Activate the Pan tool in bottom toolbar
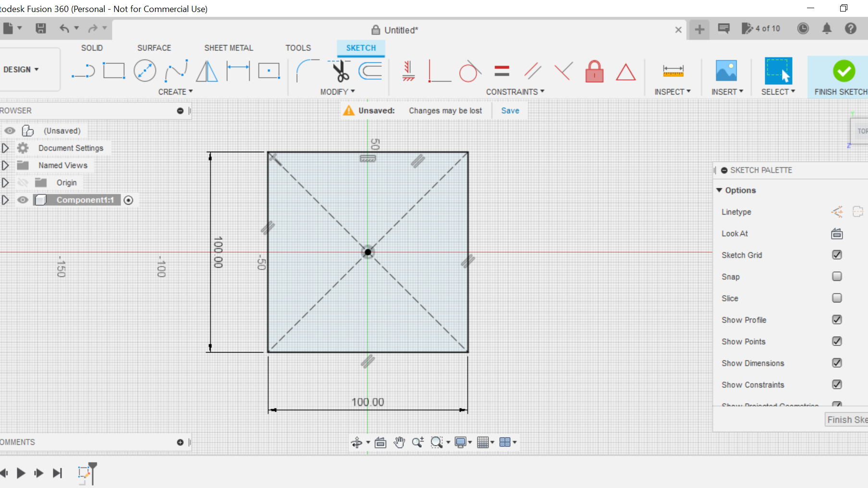The height and width of the screenshot is (488, 868). click(399, 442)
